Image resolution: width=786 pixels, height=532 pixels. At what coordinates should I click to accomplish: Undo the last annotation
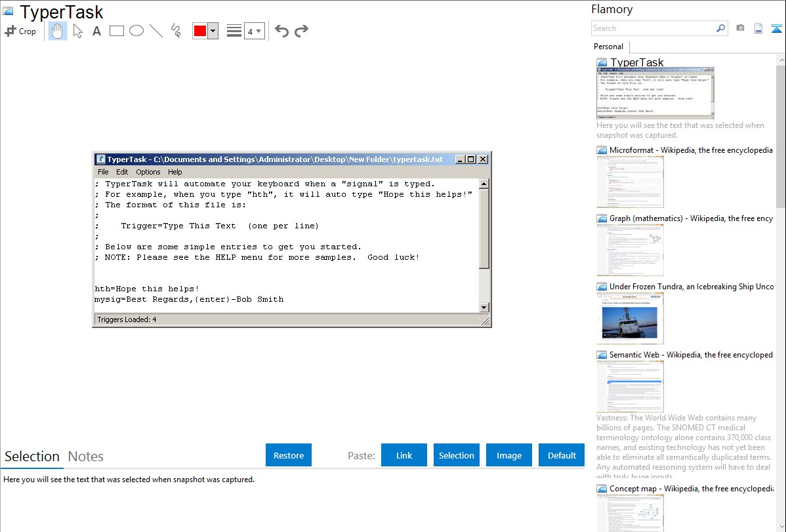281,31
